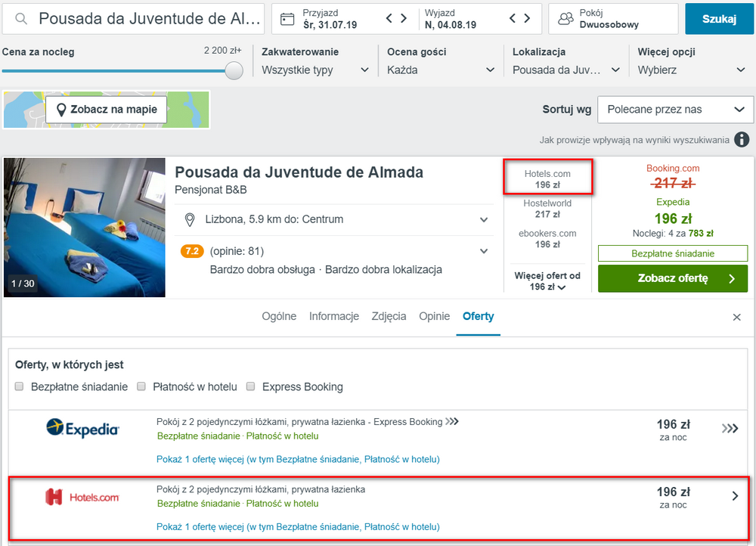Open the Sortuj wg dropdown
Screen dimensions: 756x546
(x=675, y=110)
